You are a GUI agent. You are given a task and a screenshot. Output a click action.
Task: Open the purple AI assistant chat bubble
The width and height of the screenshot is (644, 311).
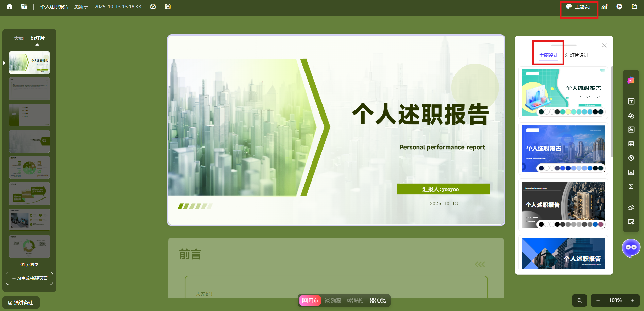[x=631, y=248]
